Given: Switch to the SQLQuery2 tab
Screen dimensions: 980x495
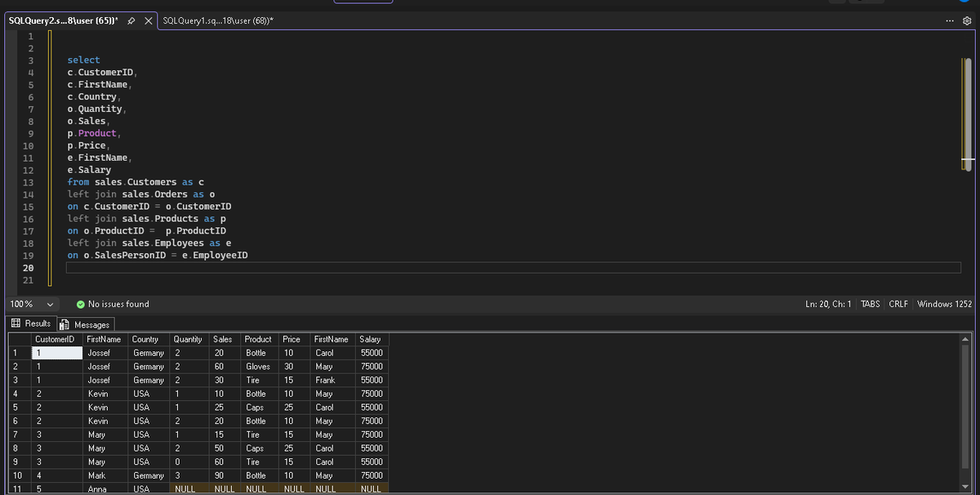Looking at the screenshot, I should [x=64, y=20].
